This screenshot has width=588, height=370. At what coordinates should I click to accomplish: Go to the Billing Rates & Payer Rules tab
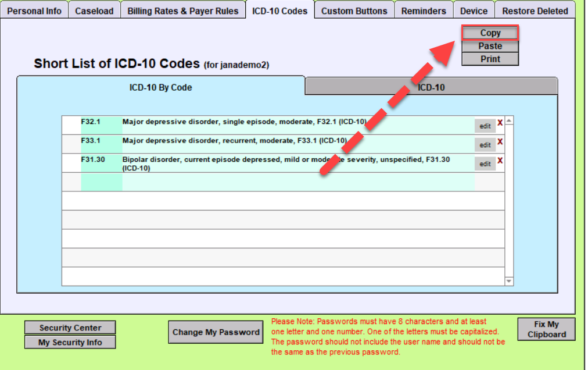(183, 10)
